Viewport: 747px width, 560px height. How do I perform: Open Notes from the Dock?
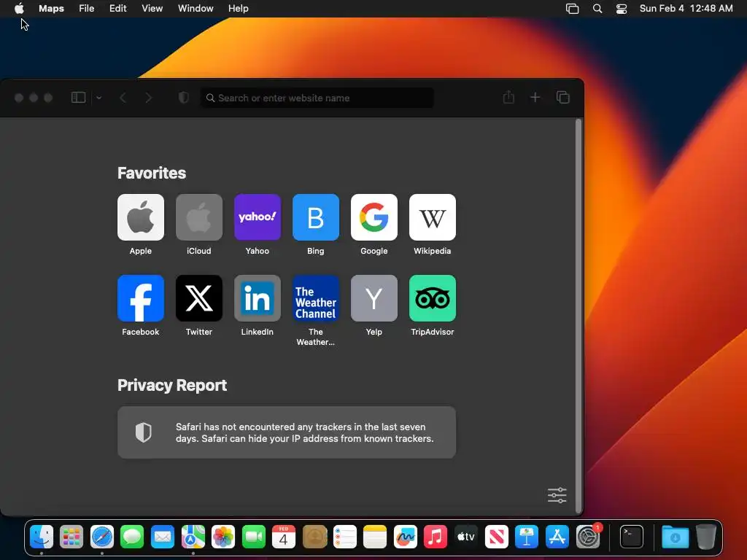point(375,537)
